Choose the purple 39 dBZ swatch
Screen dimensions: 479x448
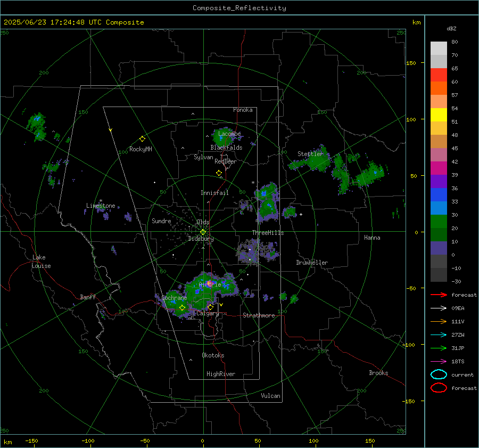[439, 181]
